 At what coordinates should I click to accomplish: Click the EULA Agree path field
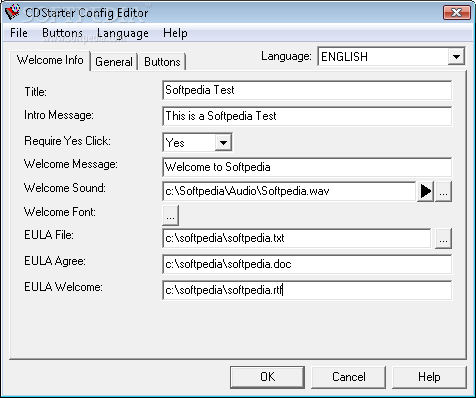(307, 264)
